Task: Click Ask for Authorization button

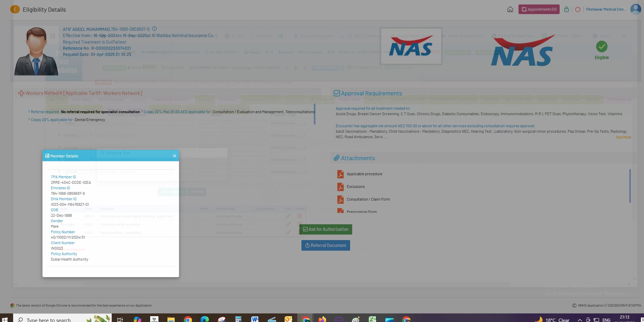Action: [x=326, y=229]
